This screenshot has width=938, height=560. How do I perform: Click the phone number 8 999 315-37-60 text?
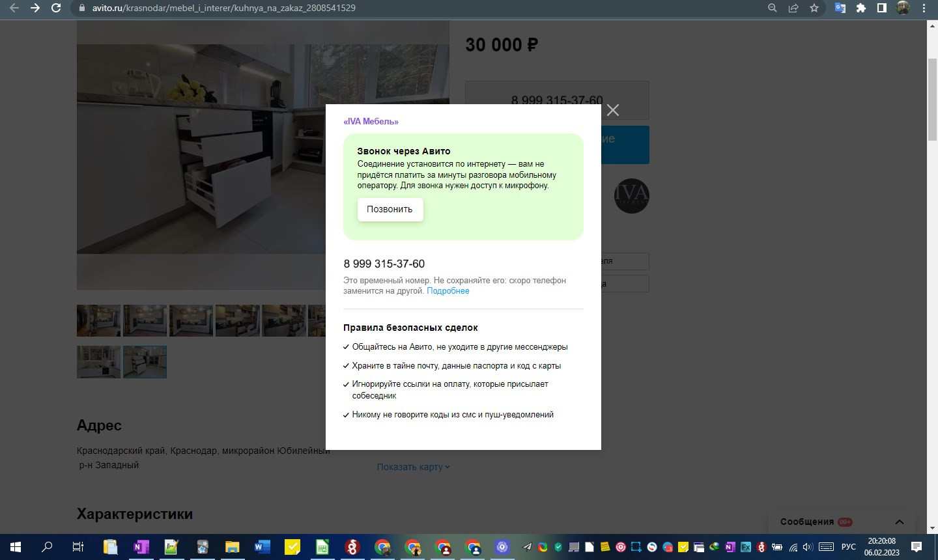point(384,264)
